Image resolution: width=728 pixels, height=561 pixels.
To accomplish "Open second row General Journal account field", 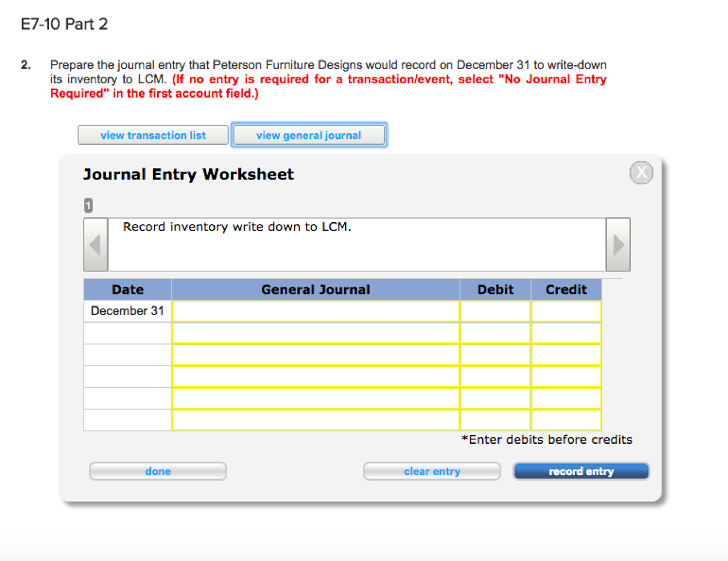I will 315,333.
